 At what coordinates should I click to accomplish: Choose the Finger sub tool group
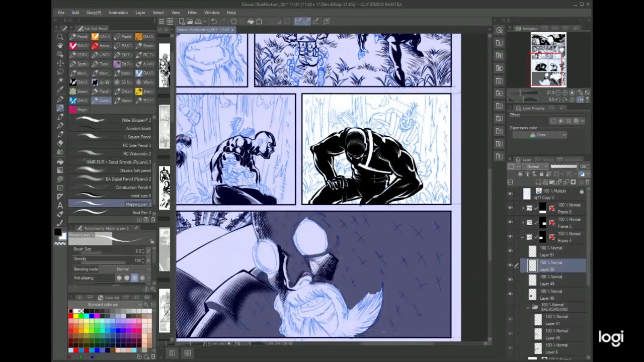click(x=78, y=109)
